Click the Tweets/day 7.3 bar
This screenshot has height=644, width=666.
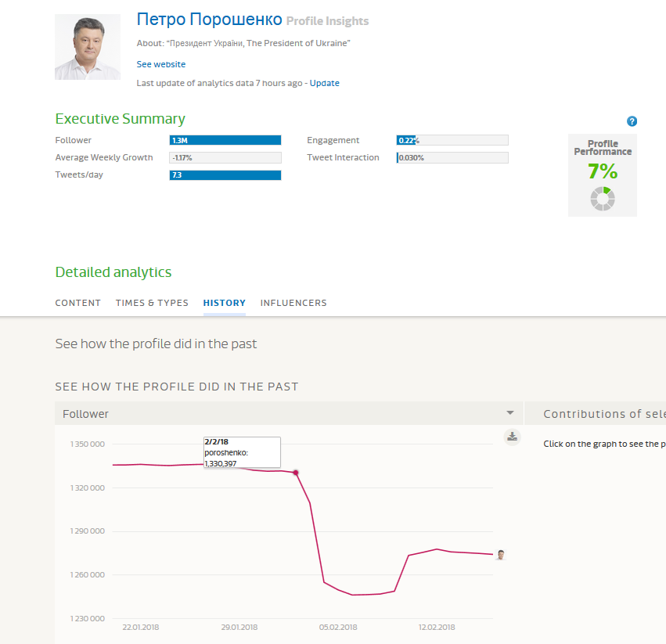click(225, 174)
